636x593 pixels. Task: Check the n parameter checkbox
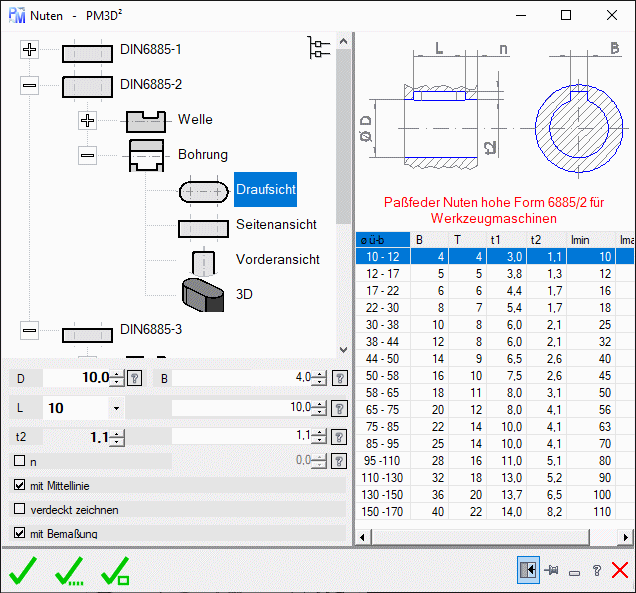tap(20, 461)
